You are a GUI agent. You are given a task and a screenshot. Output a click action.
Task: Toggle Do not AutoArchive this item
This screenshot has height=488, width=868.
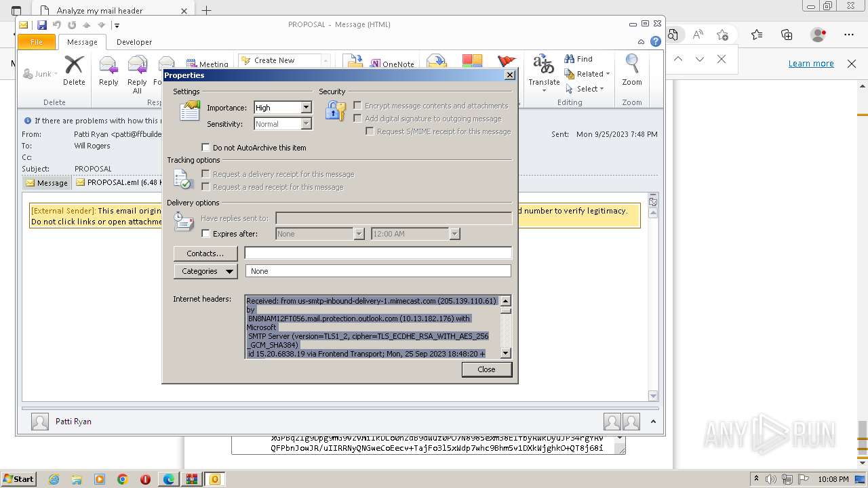click(x=206, y=148)
